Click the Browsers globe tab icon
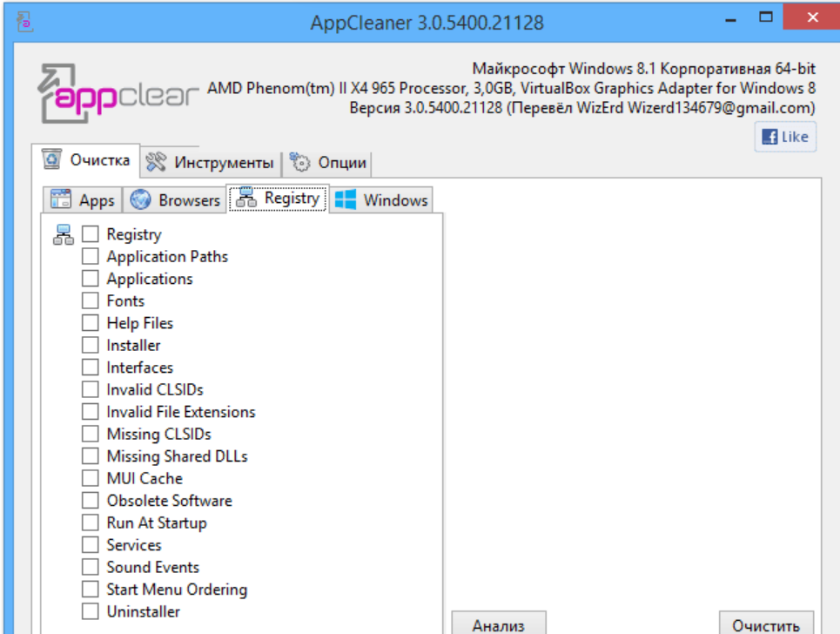Image resolution: width=840 pixels, height=634 pixels. point(141,200)
